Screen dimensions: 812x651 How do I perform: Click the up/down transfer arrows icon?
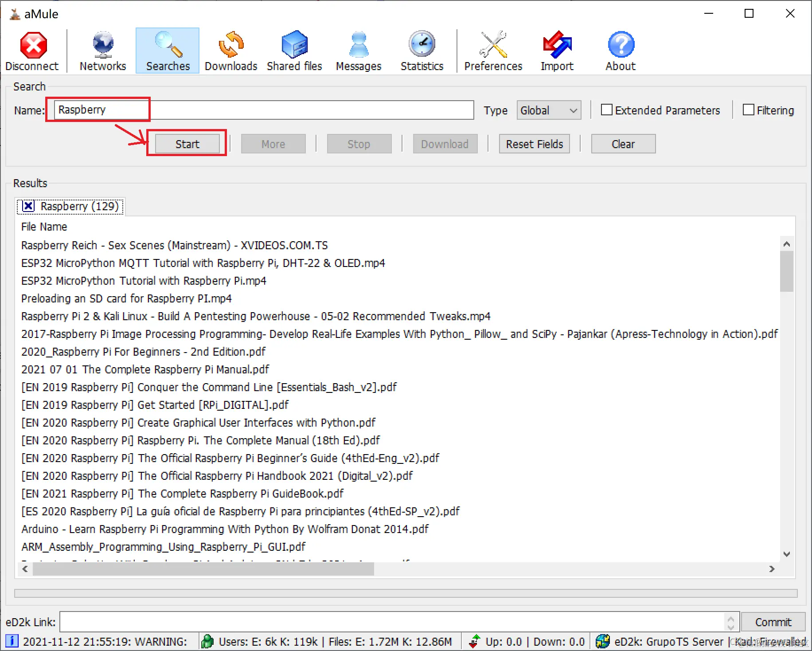pyautogui.click(x=475, y=641)
